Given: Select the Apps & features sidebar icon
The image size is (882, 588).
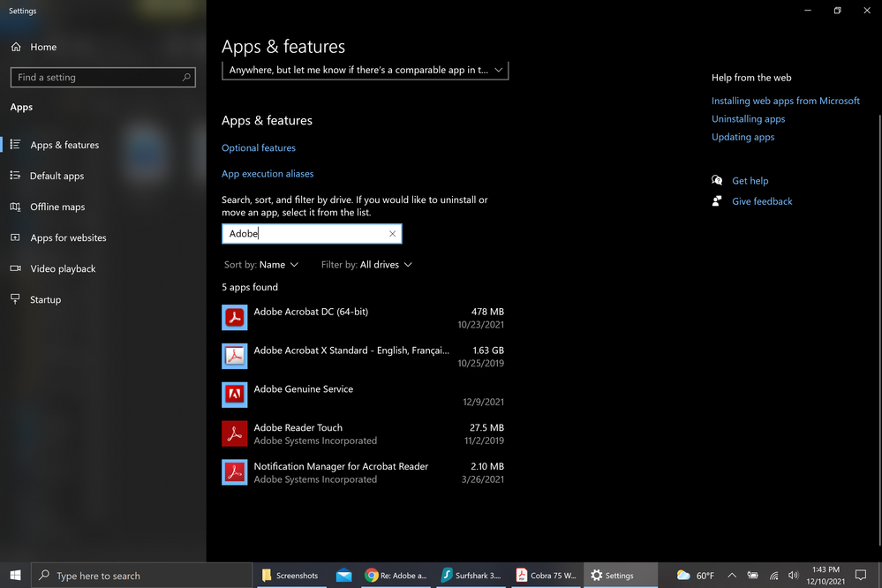Looking at the screenshot, I should click(15, 145).
